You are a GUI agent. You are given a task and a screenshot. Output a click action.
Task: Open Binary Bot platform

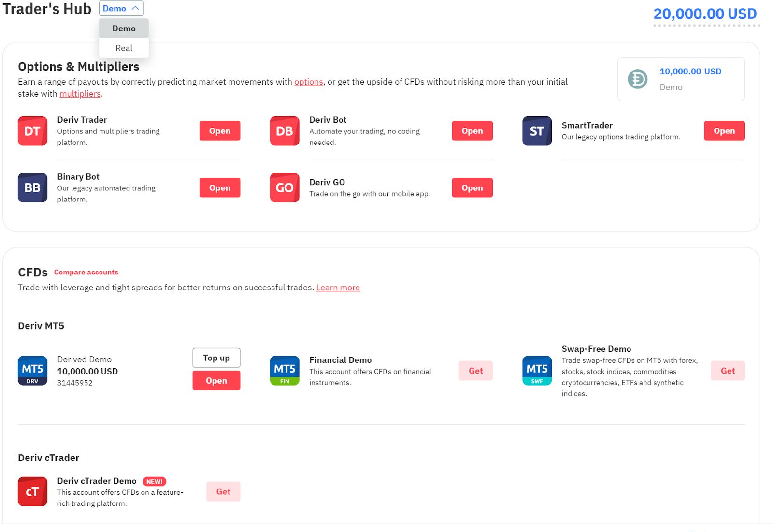220,188
